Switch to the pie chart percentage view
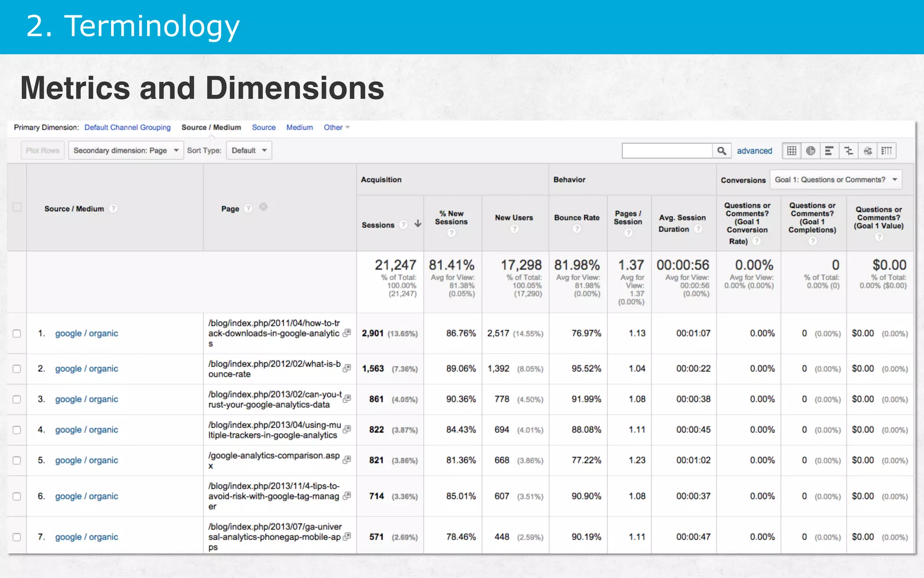Viewport: 924px width, 578px height. click(x=811, y=151)
